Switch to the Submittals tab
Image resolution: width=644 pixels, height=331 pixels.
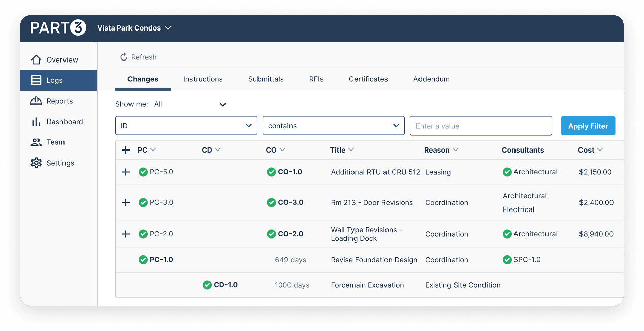(x=266, y=79)
